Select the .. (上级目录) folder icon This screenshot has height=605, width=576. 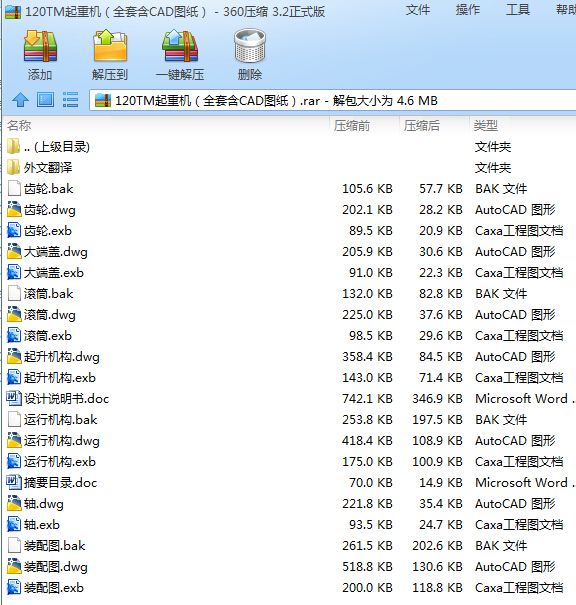click(14, 147)
